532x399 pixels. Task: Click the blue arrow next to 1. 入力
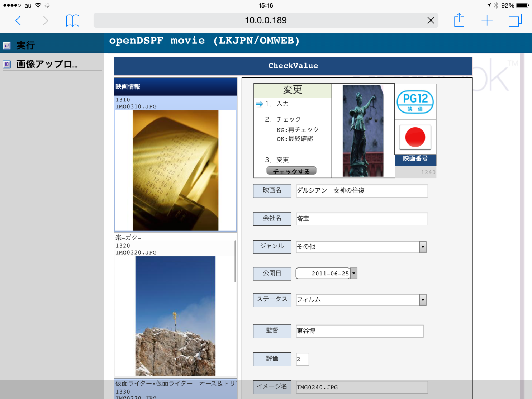pos(259,104)
